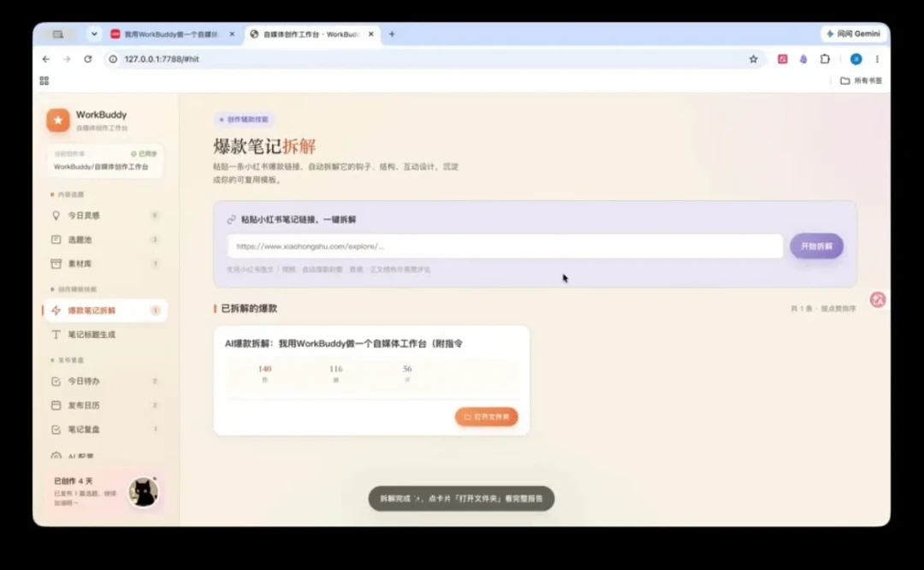Open the tab search dropdown chevron

pos(94,34)
